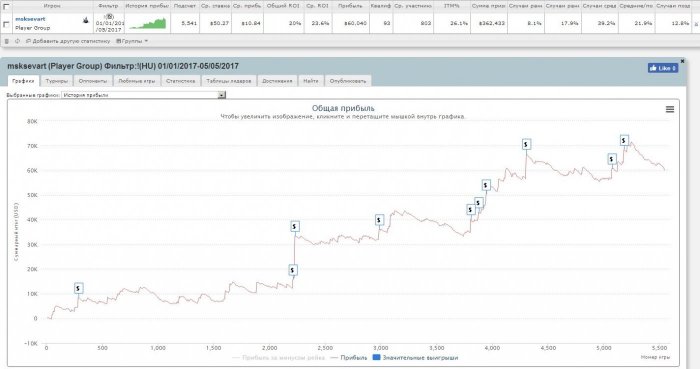Click the $60,040 profit value
The width and height of the screenshot is (700, 369).
pos(356,23)
